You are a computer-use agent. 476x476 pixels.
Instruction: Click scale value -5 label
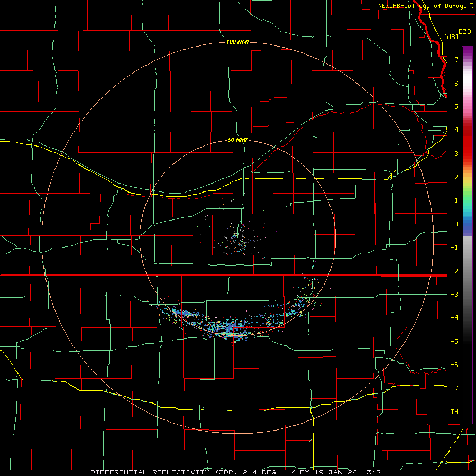coord(454,341)
